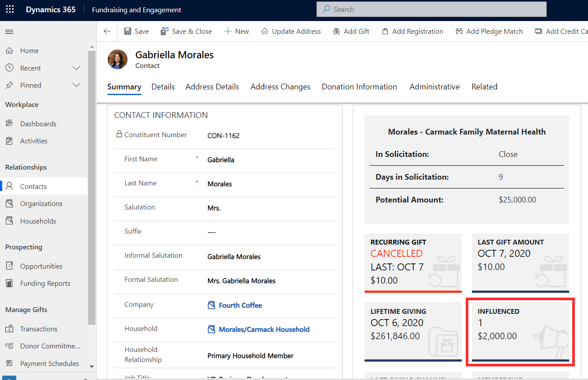Click the Funding Reports icon
This screenshot has width=588, height=380.
(x=9, y=283)
